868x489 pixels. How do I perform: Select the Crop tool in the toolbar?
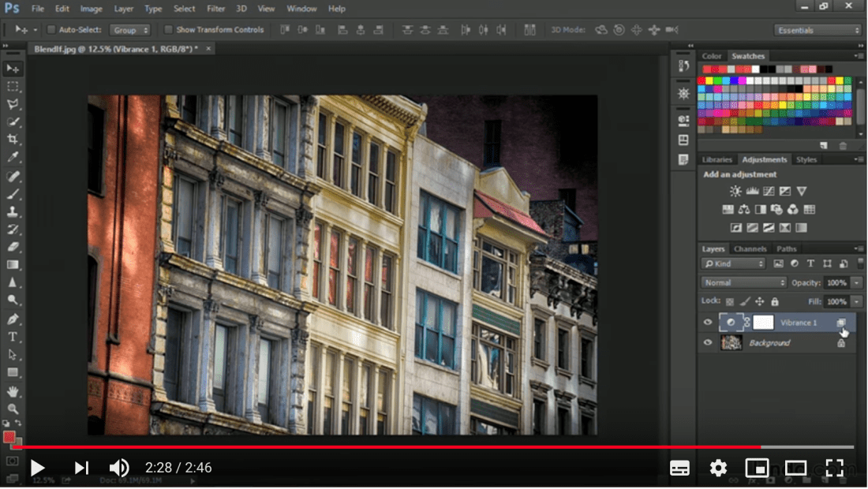point(13,140)
